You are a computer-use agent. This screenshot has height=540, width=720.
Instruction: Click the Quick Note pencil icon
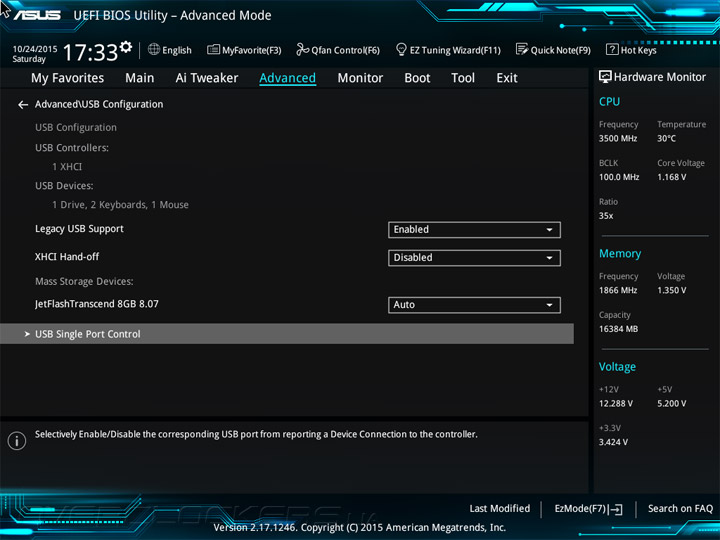point(522,49)
